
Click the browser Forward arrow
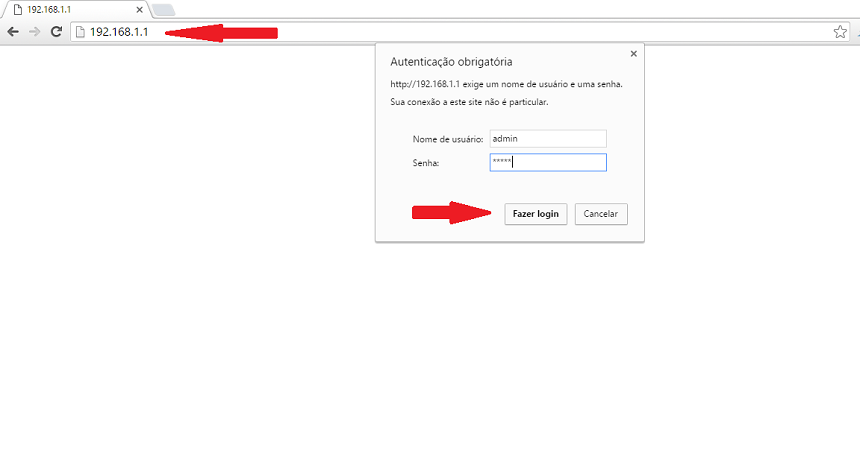[x=35, y=32]
